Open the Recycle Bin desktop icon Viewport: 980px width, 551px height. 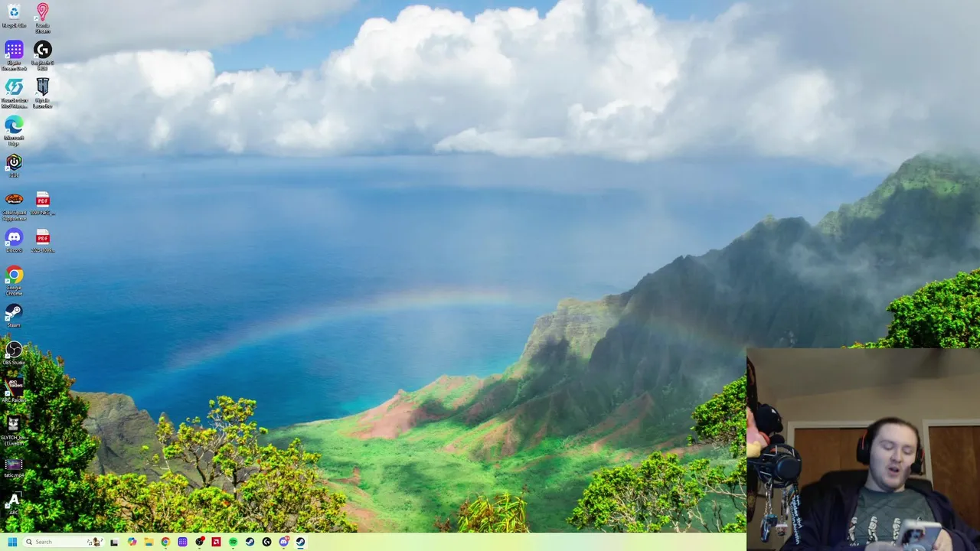click(14, 15)
